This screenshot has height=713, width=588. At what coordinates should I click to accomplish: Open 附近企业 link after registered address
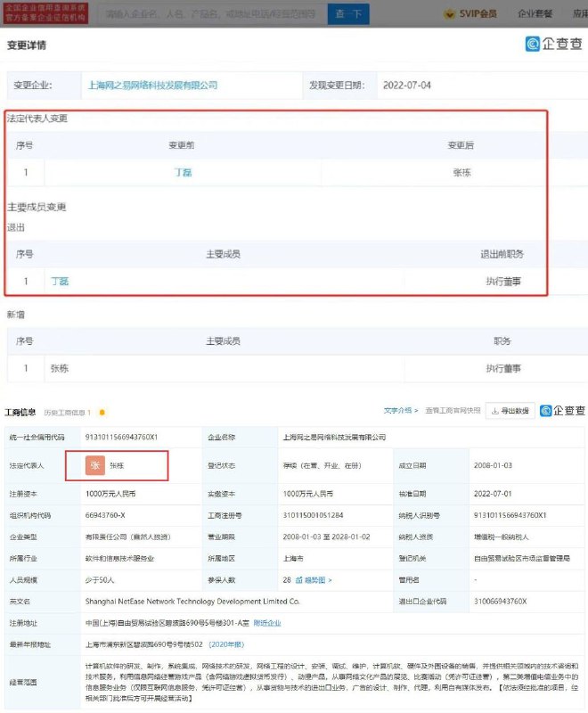coord(267,623)
